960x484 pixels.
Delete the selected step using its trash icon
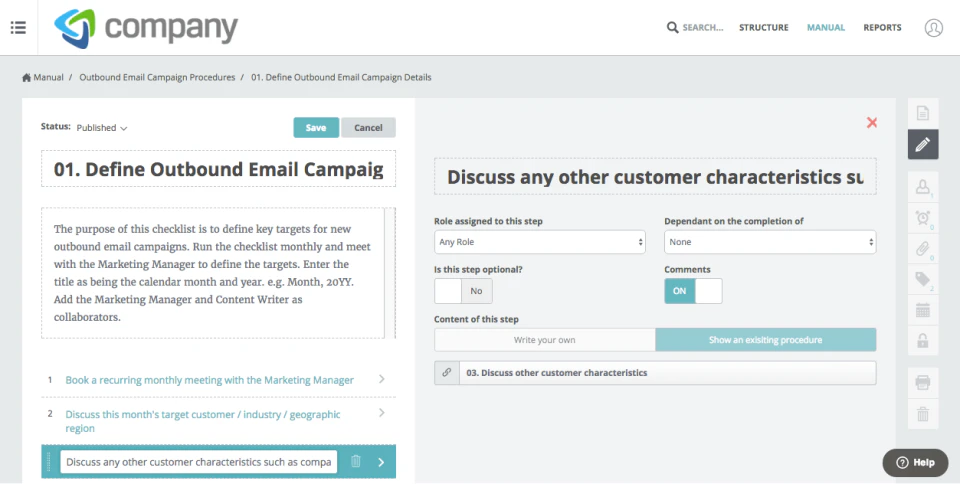[x=356, y=462]
